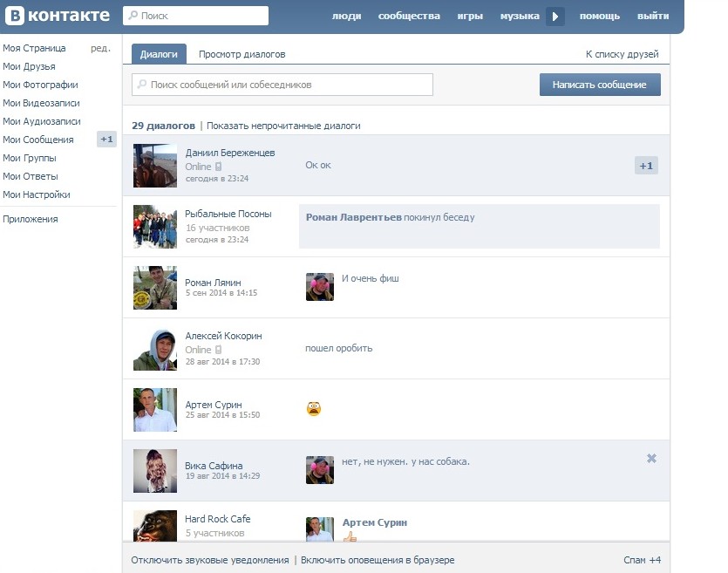This screenshot has height=573, width=728.
Task: Play music using header play button
Action: (555, 17)
